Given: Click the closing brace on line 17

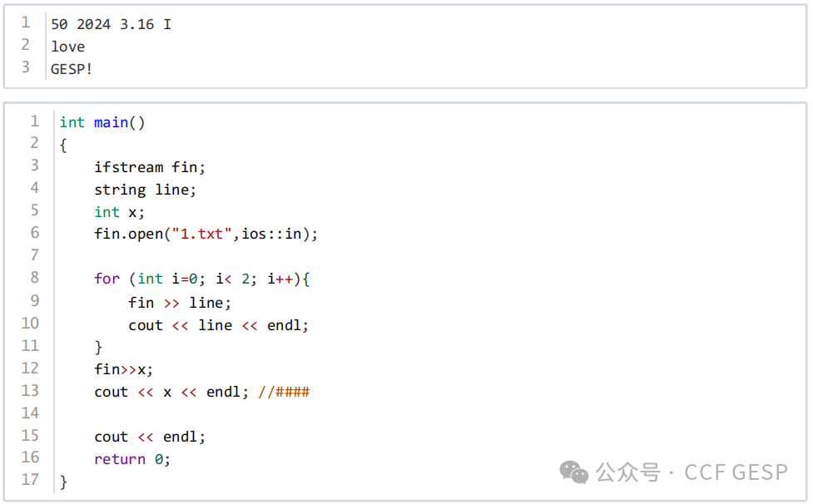Looking at the screenshot, I should click(x=62, y=481).
